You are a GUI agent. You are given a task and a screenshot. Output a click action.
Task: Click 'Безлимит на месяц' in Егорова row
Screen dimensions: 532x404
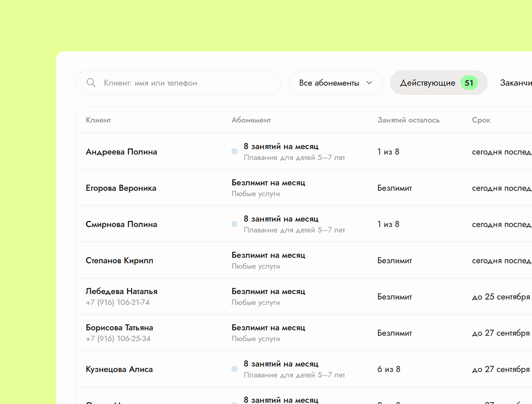(268, 183)
